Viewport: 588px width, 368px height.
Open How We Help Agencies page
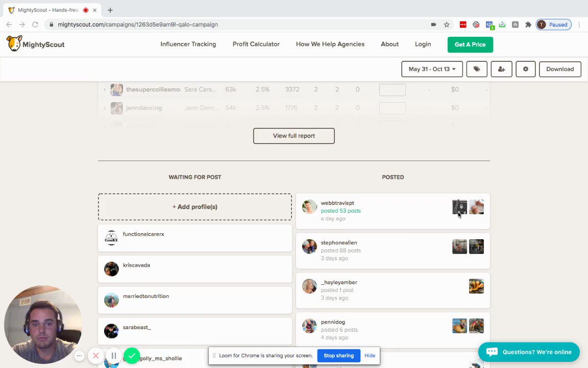[x=330, y=44]
